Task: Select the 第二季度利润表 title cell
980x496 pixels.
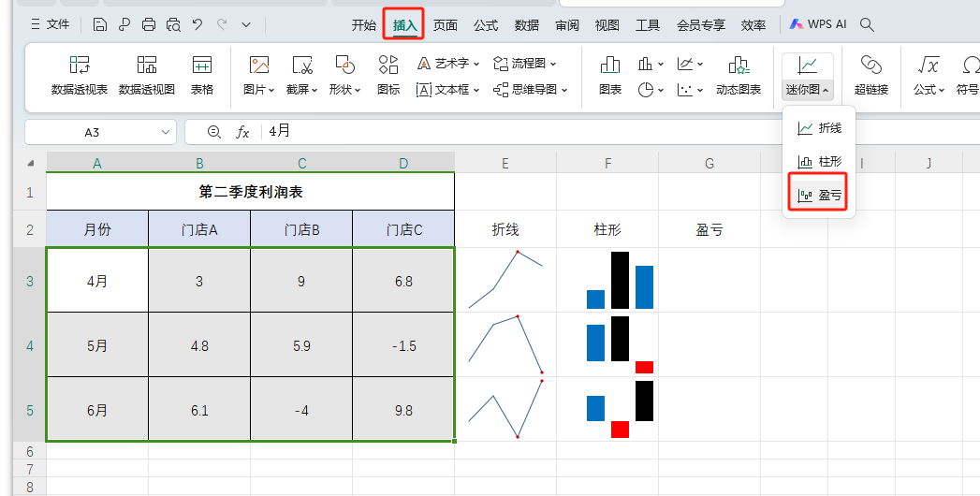Action: [251, 192]
